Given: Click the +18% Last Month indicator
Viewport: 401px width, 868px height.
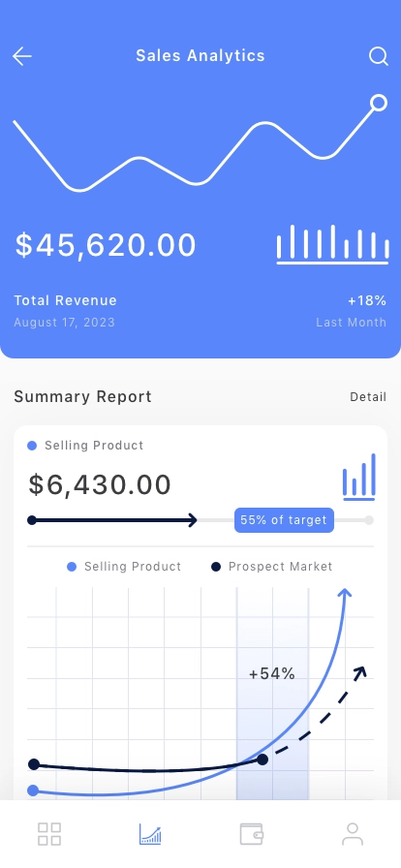Looking at the screenshot, I should coord(367,300).
